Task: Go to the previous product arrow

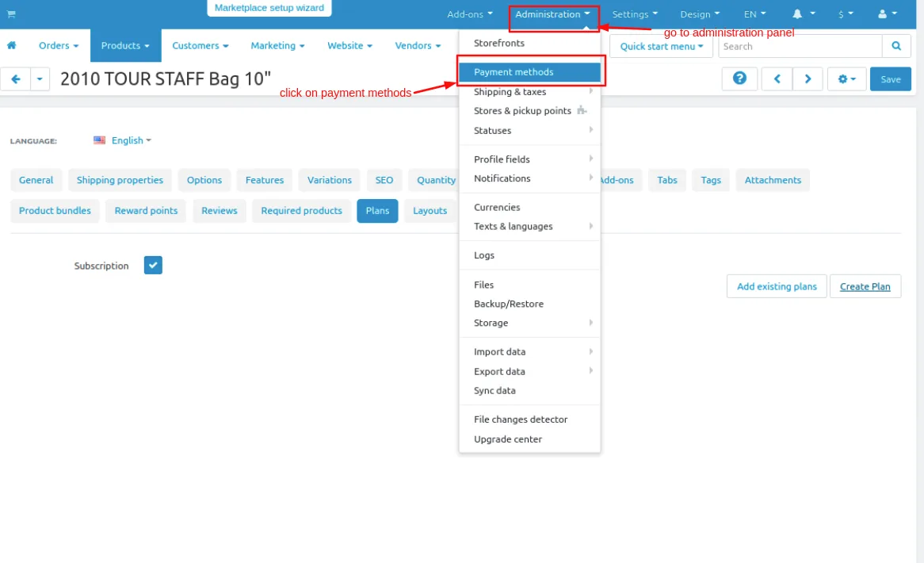Action: click(x=777, y=79)
